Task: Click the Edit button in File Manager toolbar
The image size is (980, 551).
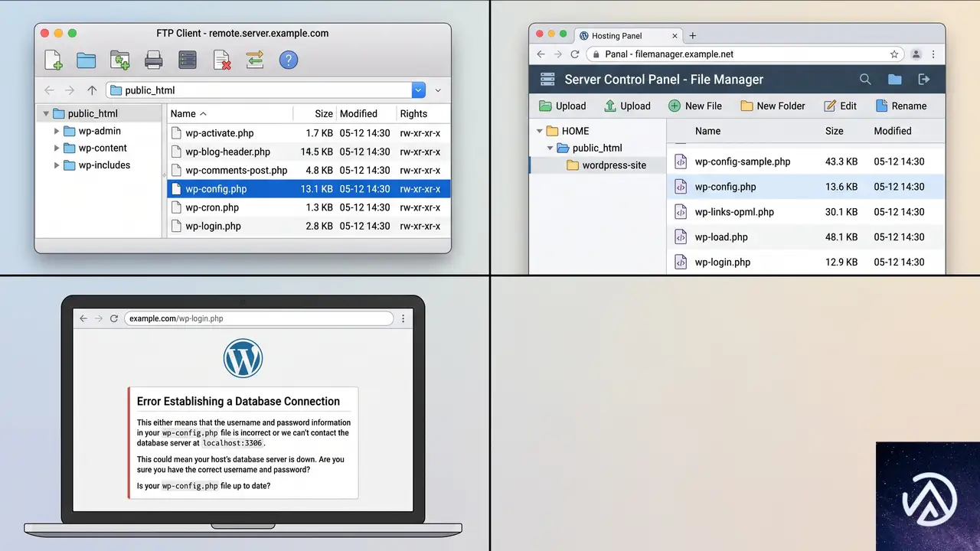Action: (840, 106)
